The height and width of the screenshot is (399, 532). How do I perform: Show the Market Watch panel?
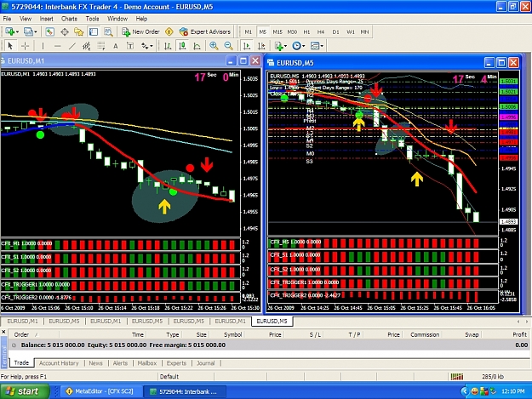click(x=49, y=31)
